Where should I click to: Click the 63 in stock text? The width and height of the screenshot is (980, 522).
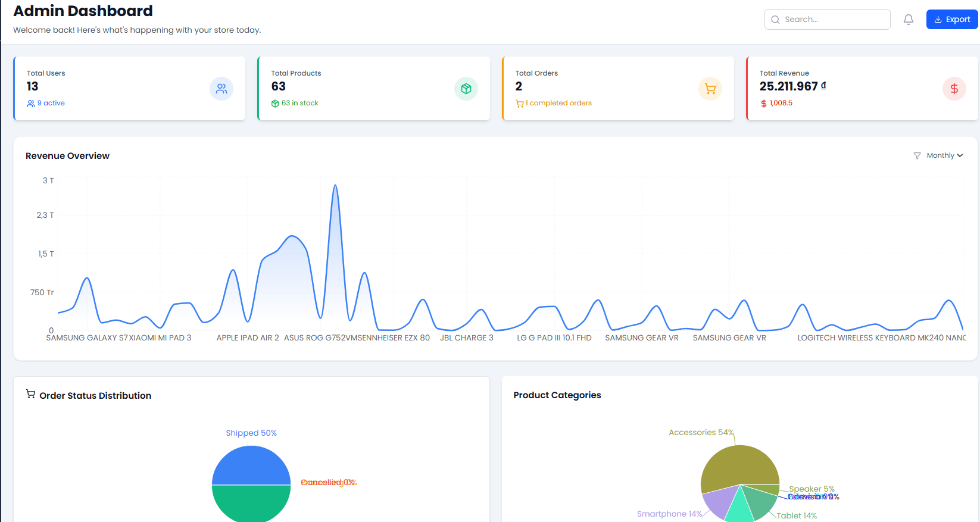pyautogui.click(x=300, y=103)
